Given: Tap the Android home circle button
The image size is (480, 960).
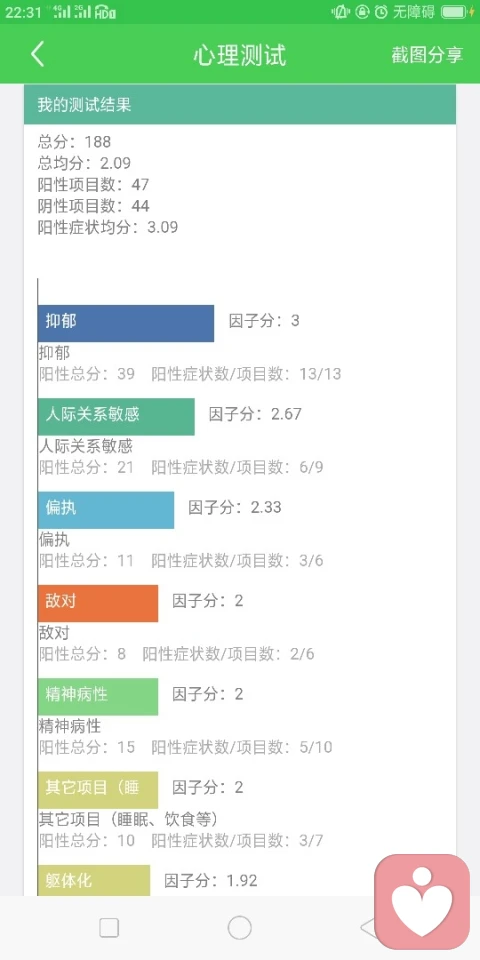Looking at the screenshot, I should tap(239, 928).
